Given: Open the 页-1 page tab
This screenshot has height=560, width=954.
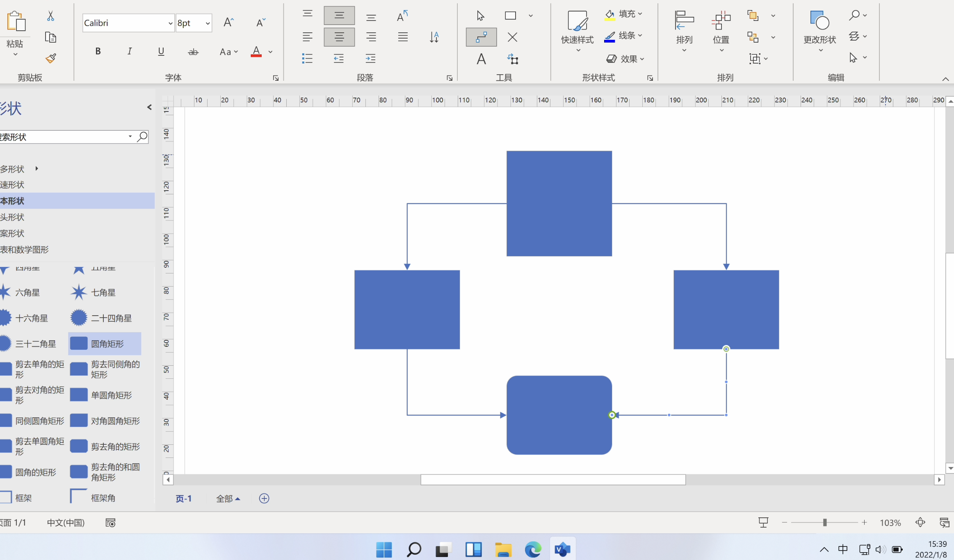Looking at the screenshot, I should (x=184, y=499).
